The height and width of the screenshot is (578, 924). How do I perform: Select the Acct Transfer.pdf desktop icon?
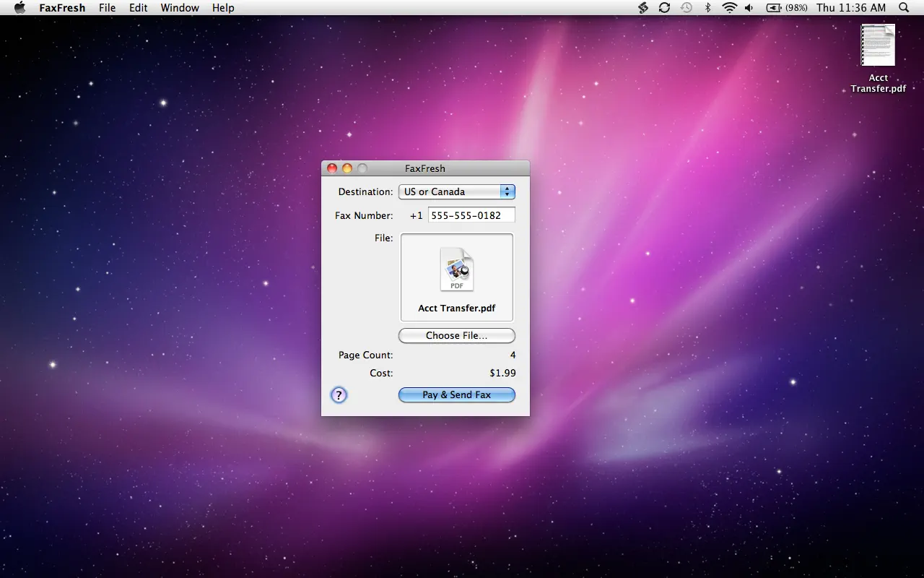(x=878, y=45)
